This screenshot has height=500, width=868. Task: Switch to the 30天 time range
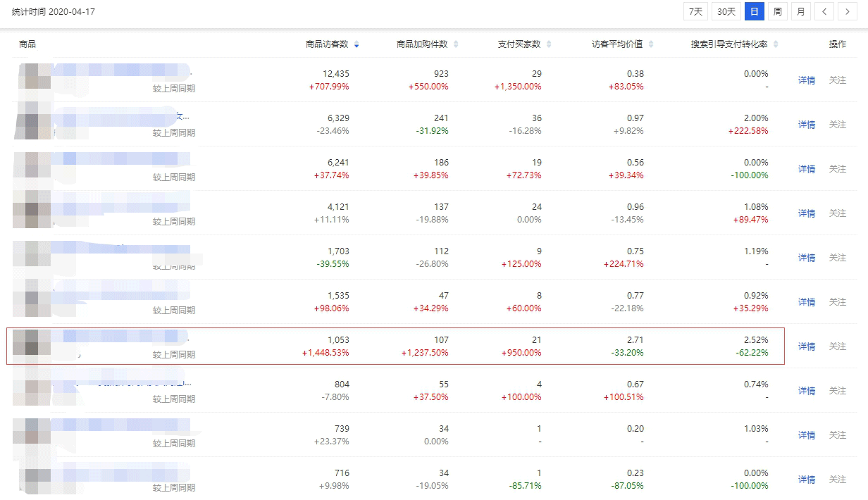726,11
